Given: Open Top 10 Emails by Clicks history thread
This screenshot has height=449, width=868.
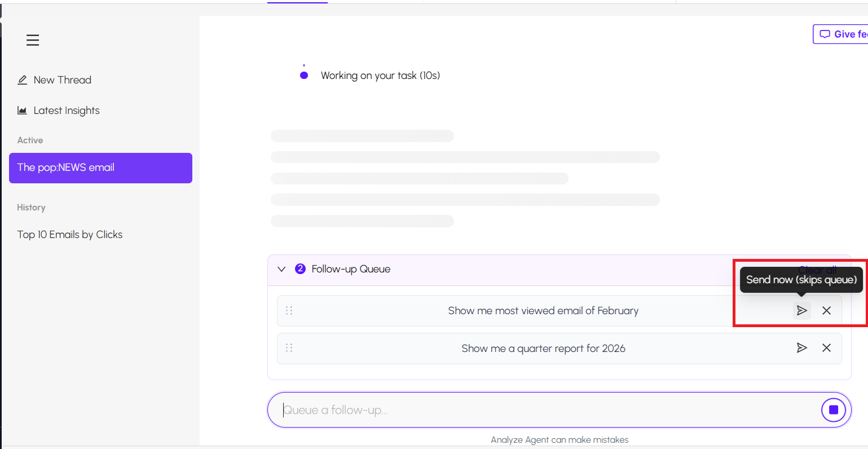Looking at the screenshot, I should click(70, 235).
